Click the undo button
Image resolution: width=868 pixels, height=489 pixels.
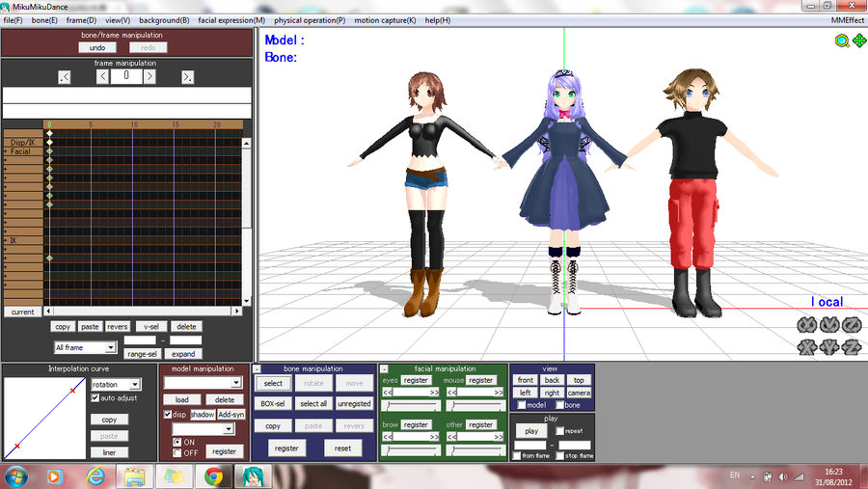click(x=97, y=47)
